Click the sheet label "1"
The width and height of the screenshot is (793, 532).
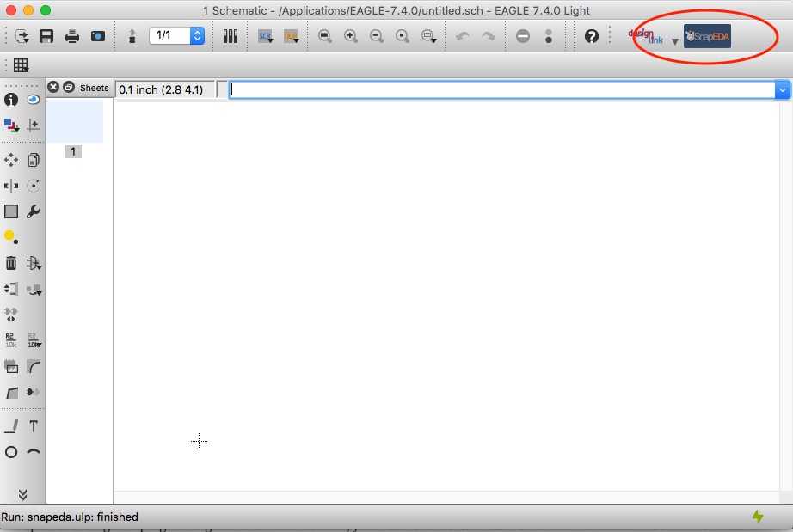pos(73,151)
